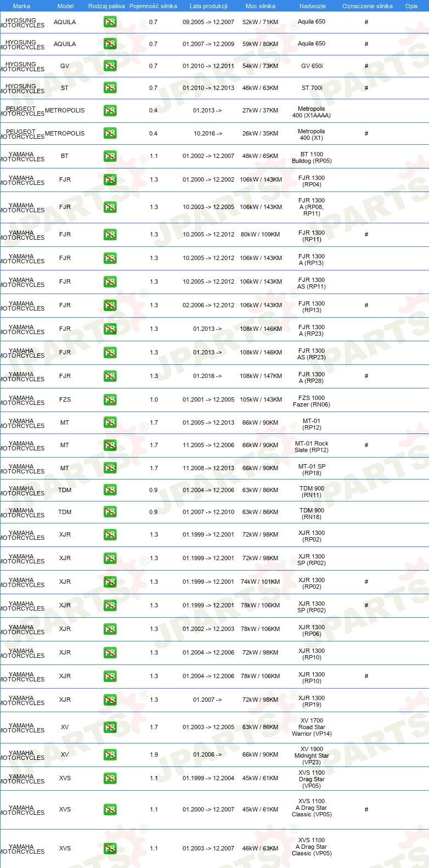Click fuel icon in FJR 1300 (RP04) row

point(110,180)
